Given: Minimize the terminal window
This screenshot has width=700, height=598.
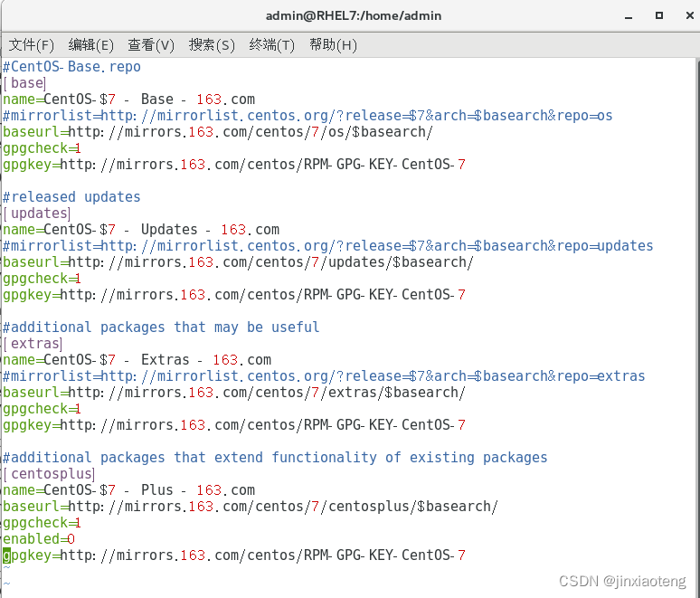Looking at the screenshot, I should (x=629, y=16).
